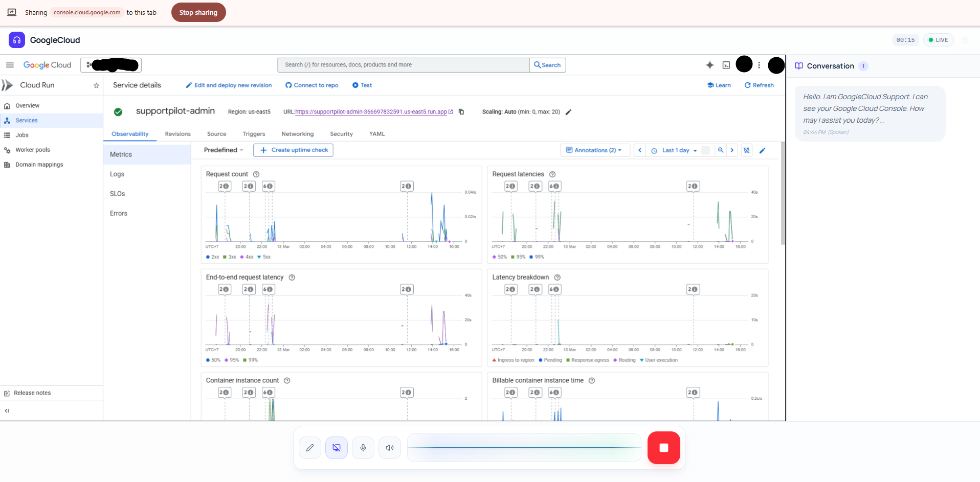Open the project selector dropdown

coord(111,65)
